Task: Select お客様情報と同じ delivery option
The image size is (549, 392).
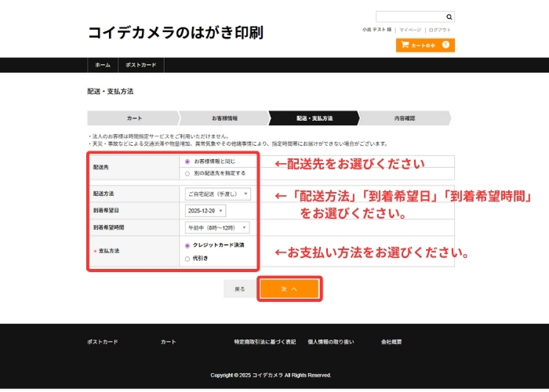Action: point(187,162)
